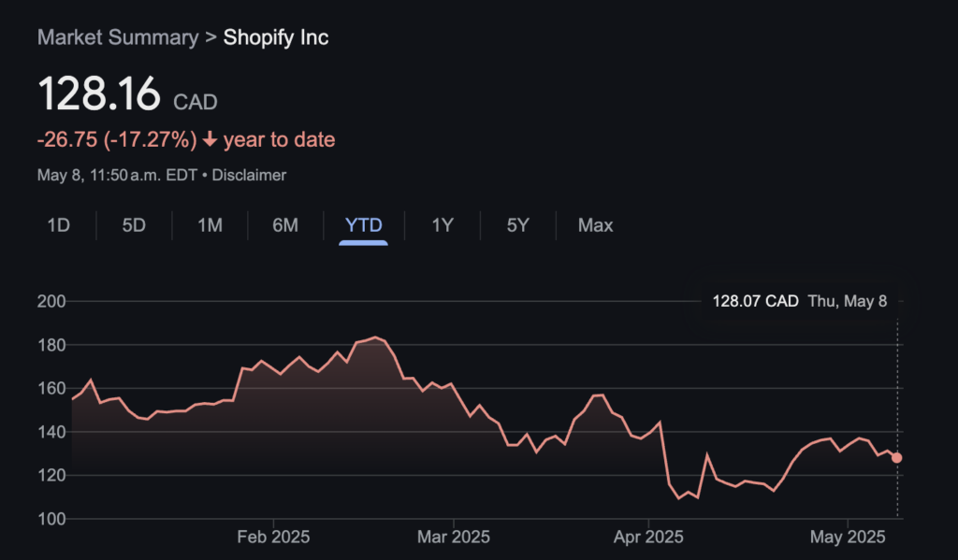Click the chart's highest peak in late February

pyautogui.click(x=375, y=337)
